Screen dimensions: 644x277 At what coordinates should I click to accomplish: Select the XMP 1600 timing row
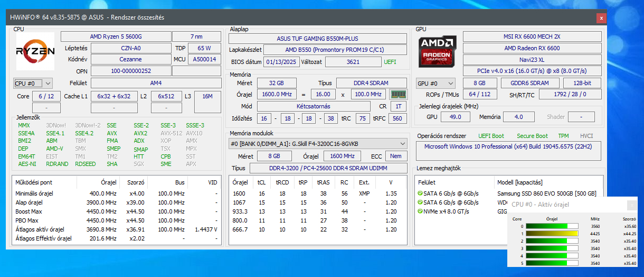[317, 193]
